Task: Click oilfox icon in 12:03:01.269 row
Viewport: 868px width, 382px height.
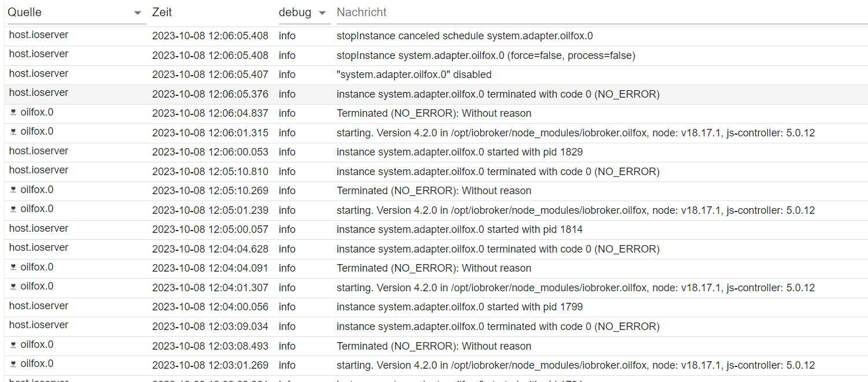Action: (13, 364)
